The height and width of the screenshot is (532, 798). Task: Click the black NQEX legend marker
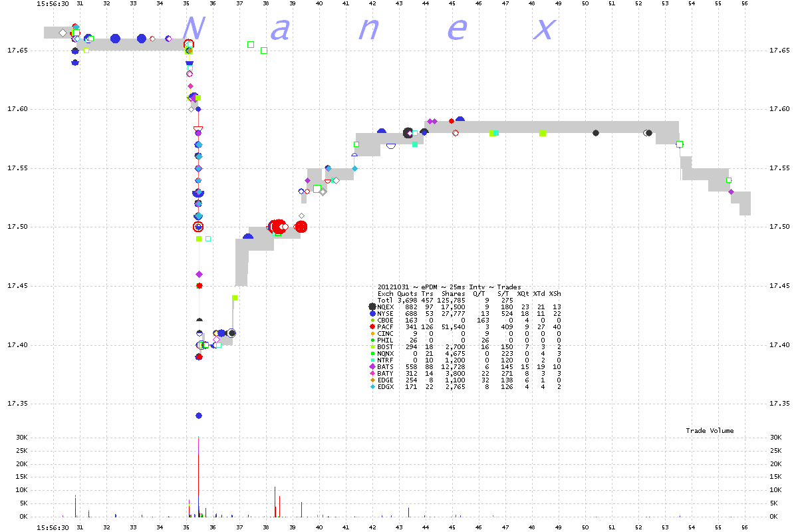coord(372,307)
